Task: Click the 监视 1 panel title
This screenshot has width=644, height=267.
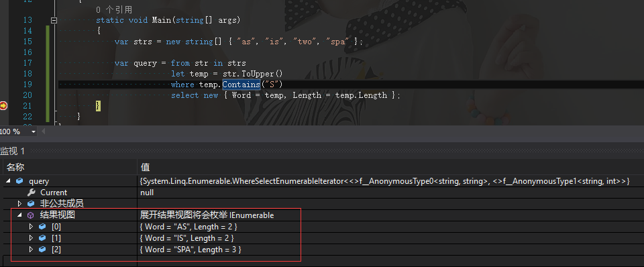Action: (x=12, y=151)
